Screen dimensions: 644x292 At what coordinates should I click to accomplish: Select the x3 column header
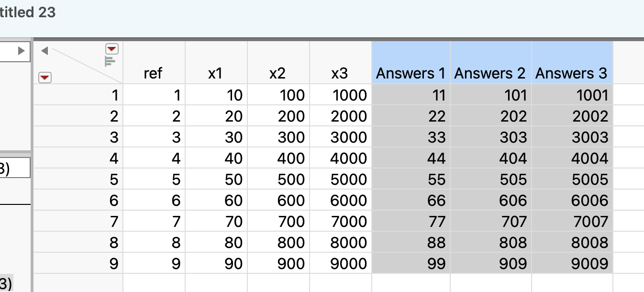(x=340, y=73)
